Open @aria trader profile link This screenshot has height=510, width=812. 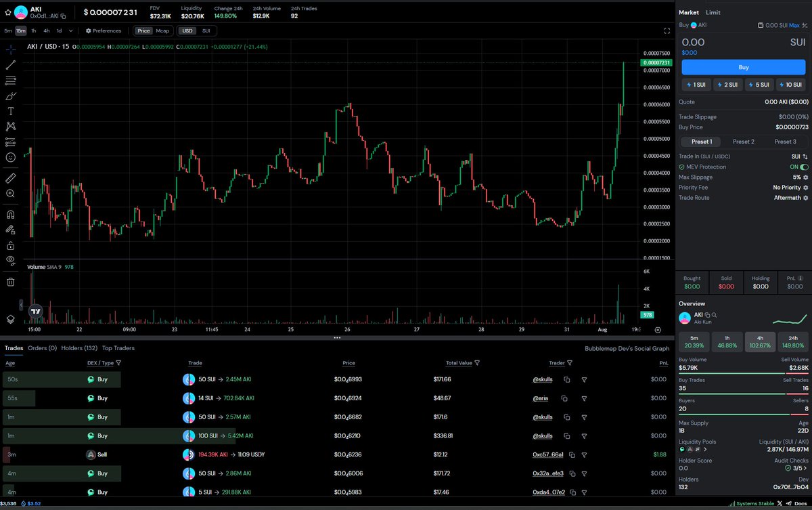541,398
